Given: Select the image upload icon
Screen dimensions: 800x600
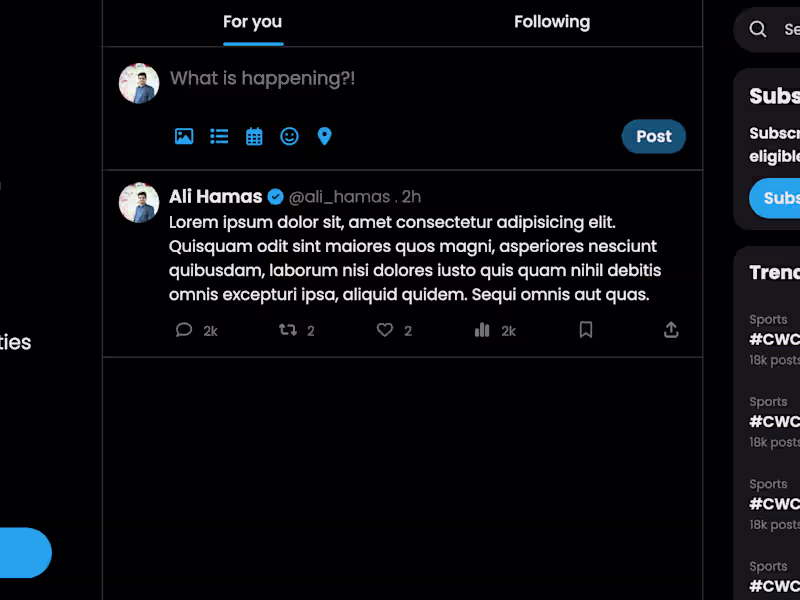Looking at the screenshot, I should (184, 136).
